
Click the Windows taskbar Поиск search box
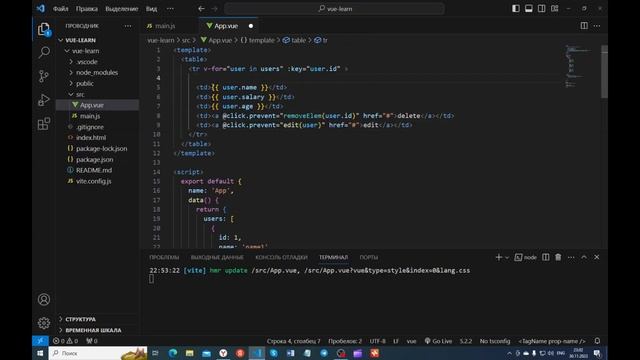click(x=98, y=353)
